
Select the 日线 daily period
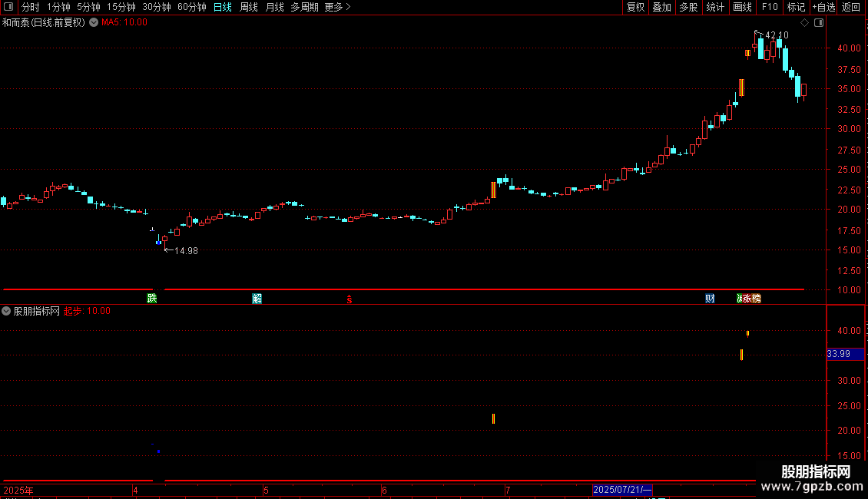pos(223,7)
